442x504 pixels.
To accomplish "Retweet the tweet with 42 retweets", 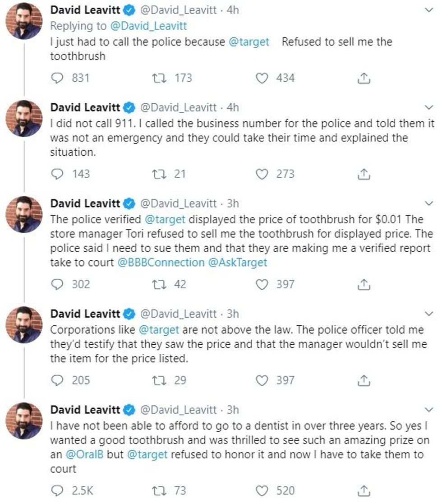I will 159,285.
